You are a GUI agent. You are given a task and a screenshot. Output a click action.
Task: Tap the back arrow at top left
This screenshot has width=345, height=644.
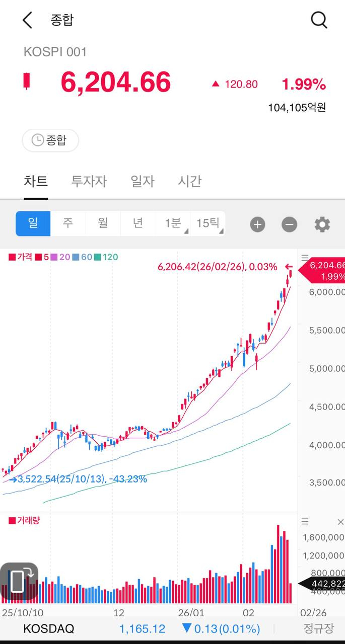(x=27, y=20)
